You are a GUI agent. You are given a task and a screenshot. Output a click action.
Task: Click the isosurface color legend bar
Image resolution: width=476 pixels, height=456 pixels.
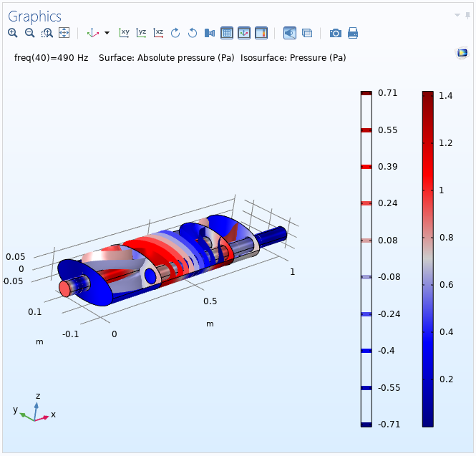[x=366, y=259]
